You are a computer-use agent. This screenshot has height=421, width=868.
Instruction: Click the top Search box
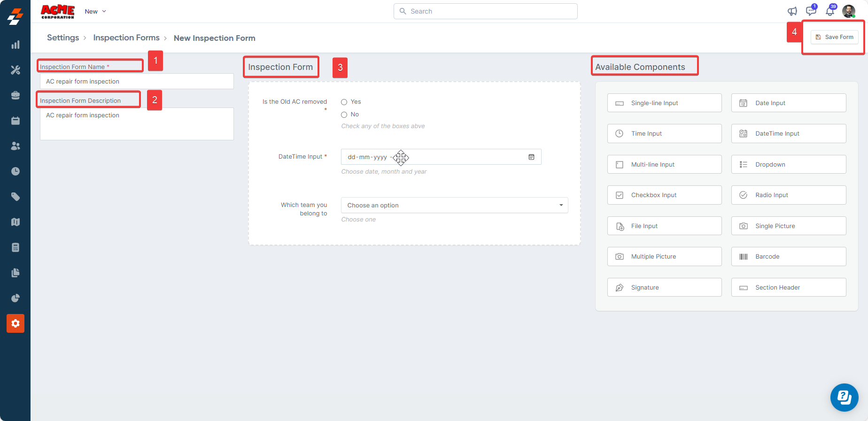click(486, 11)
